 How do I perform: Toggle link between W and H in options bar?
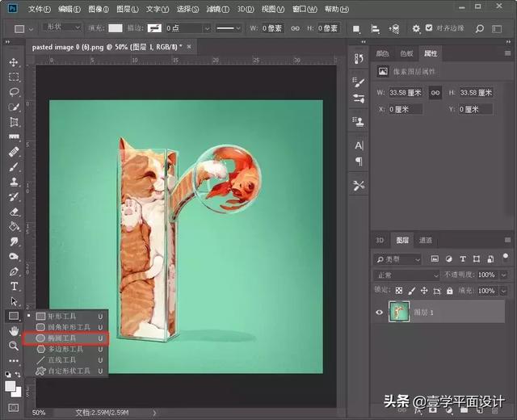295,28
